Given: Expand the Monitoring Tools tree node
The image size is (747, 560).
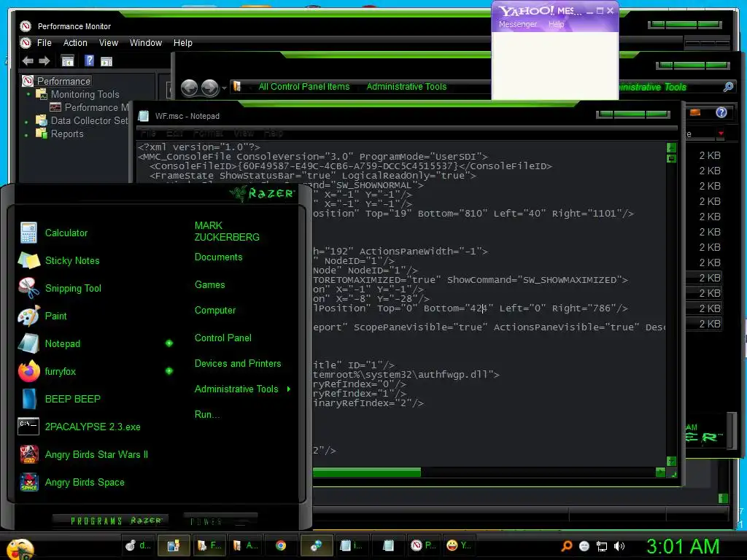Looking at the screenshot, I should click(28, 94).
